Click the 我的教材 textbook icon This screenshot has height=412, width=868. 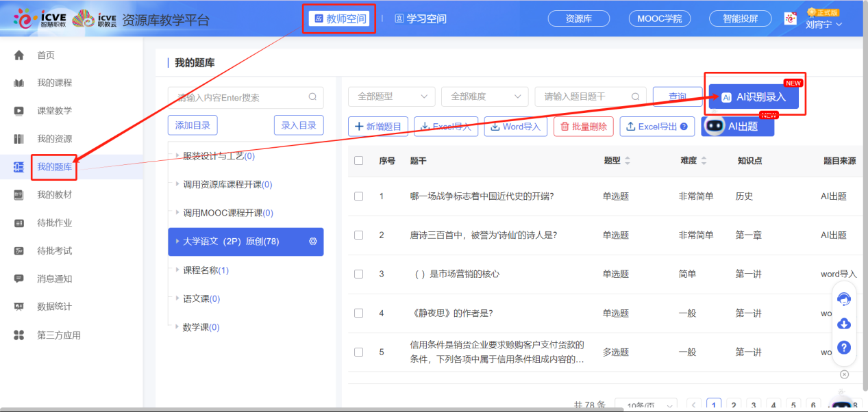[19, 195]
